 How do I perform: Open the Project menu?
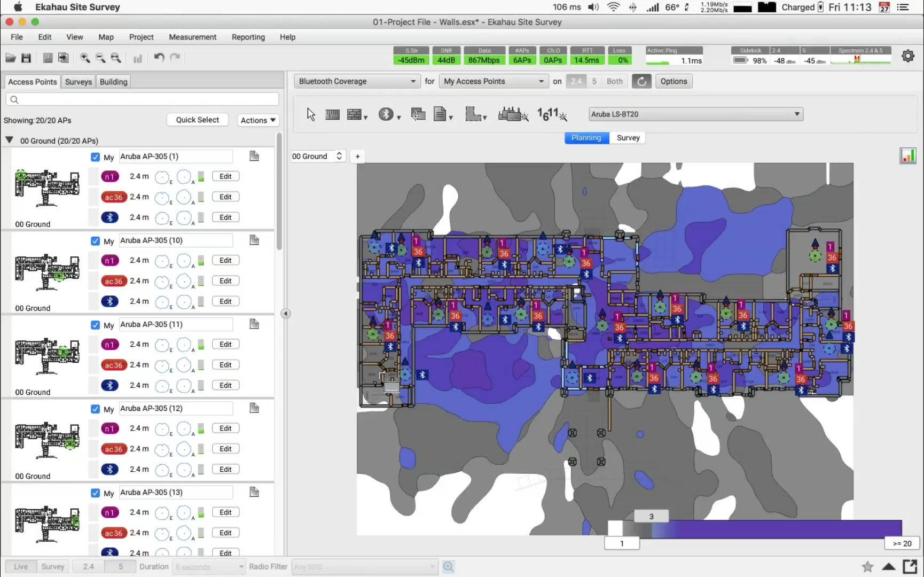pos(141,37)
